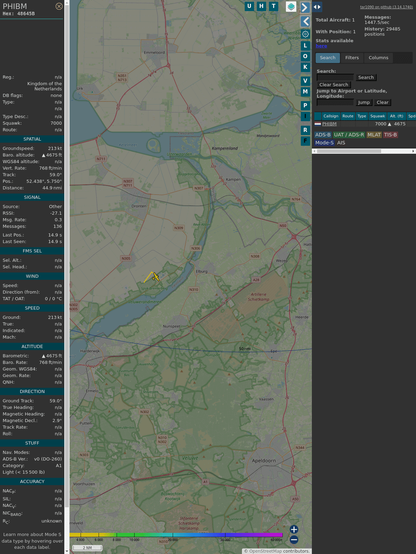Click the M map button
The height and width of the screenshot is (554, 416).
coord(305,92)
